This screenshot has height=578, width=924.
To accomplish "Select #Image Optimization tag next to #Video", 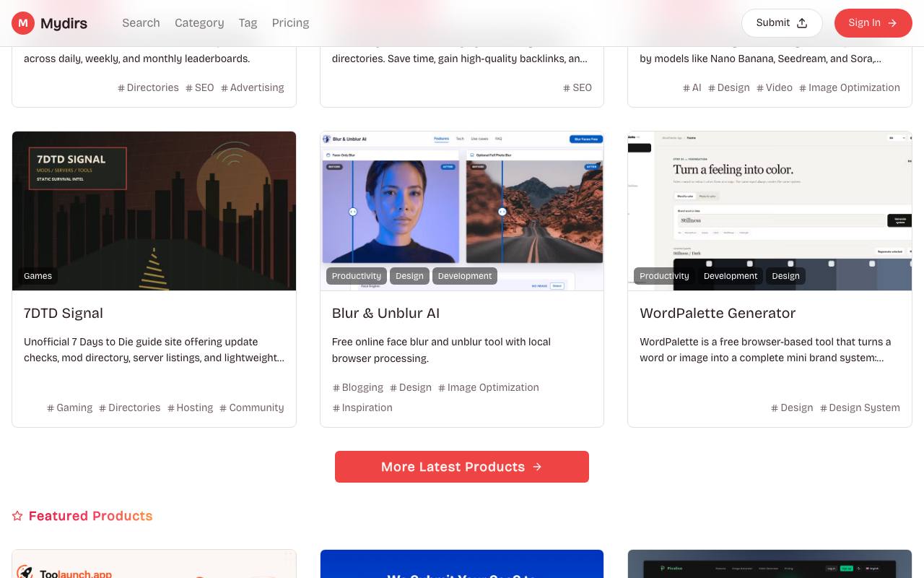I will click(850, 87).
